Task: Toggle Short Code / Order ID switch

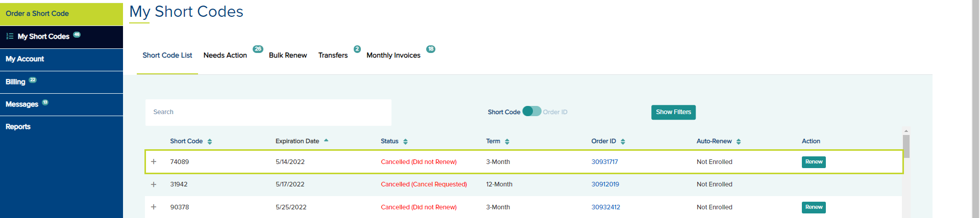Action: (x=531, y=112)
